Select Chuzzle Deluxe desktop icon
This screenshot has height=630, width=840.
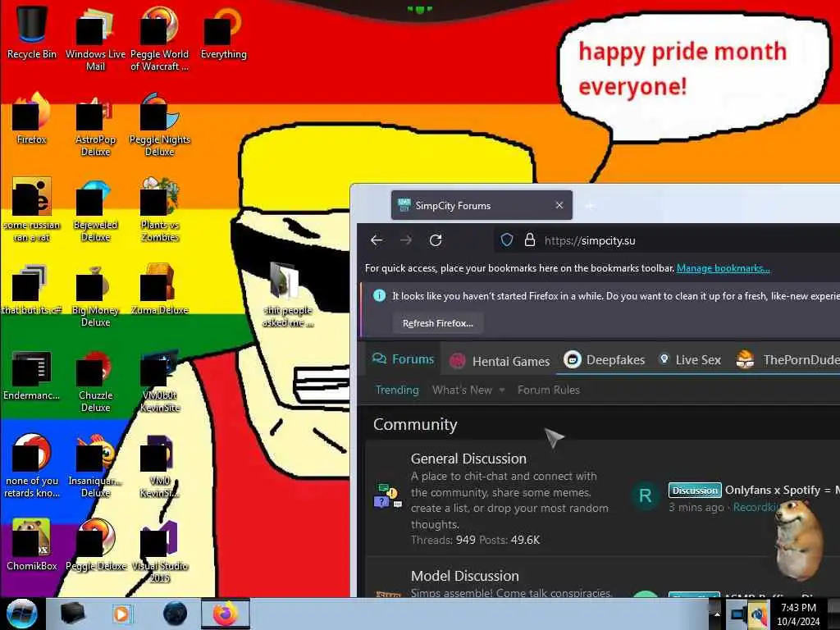[x=95, y=381]
